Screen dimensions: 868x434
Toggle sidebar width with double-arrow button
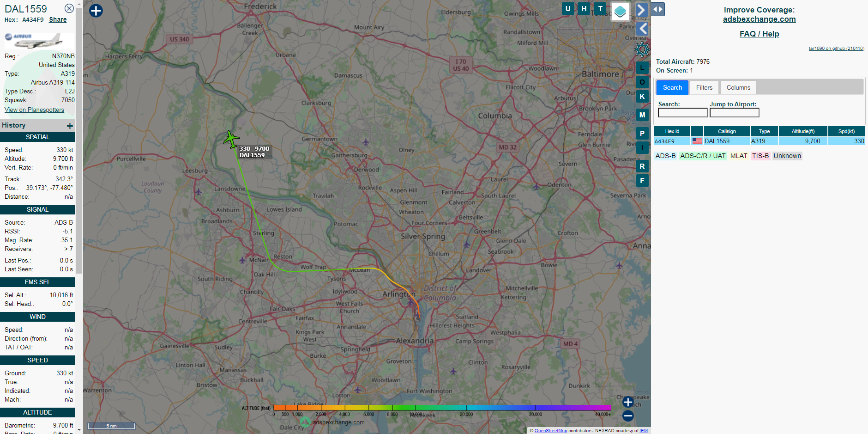pyautogui.click(x=658, y=9)
